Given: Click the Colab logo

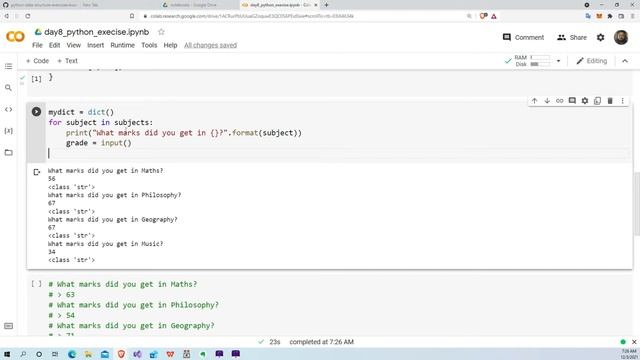Looking at the screenshot, I should 15,37.
